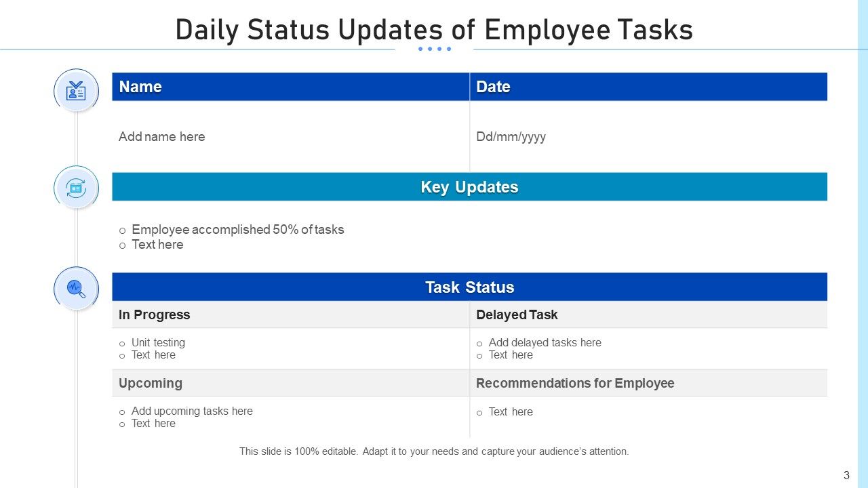The height and width of the screenshot is (488, 868).
Task: Select the Date header cell
Action: tap(648, 87)
